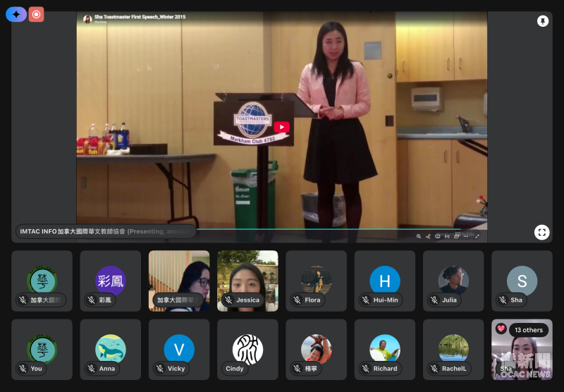Click muted mic icon on 楊寧 tile
Screen dimensions: 564x392
(x=297, y=369)
